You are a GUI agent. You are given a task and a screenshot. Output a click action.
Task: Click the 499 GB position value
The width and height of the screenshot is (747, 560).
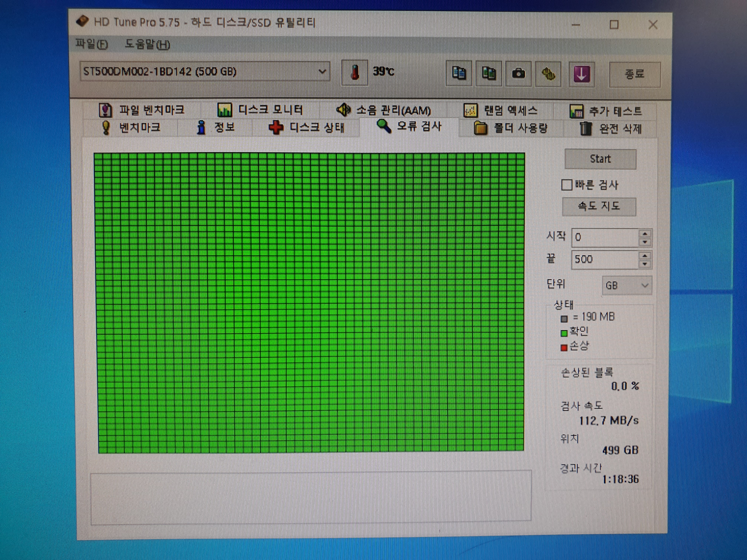tap(620, 450)
